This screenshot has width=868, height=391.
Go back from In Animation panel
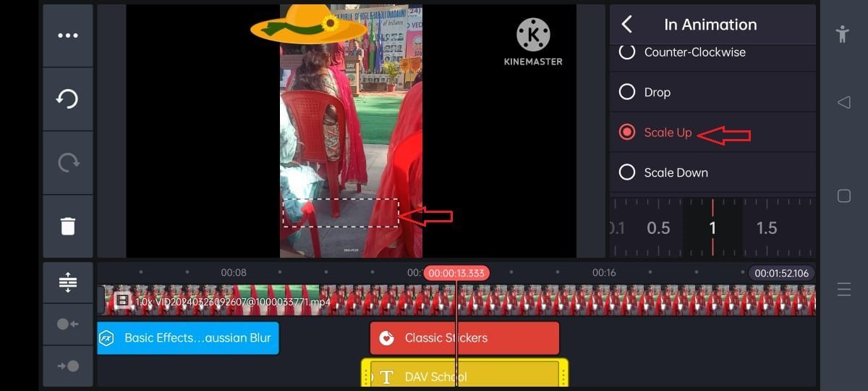point(627,25)
